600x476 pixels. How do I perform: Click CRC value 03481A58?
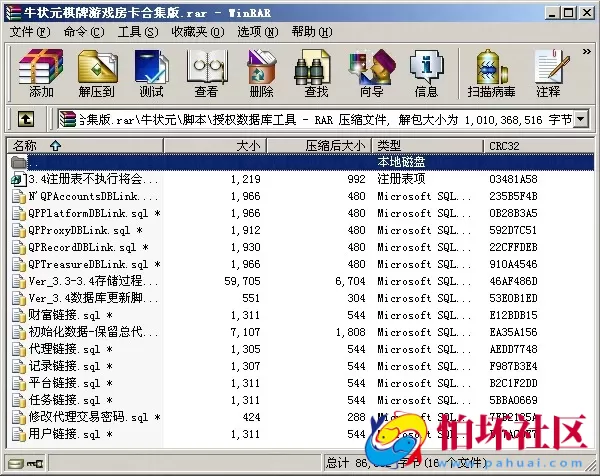tap(513, 179)
